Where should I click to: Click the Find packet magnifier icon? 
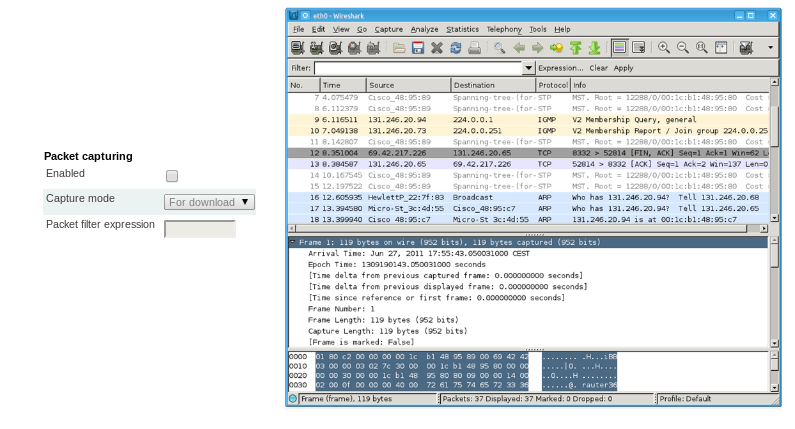click(500, 47)
